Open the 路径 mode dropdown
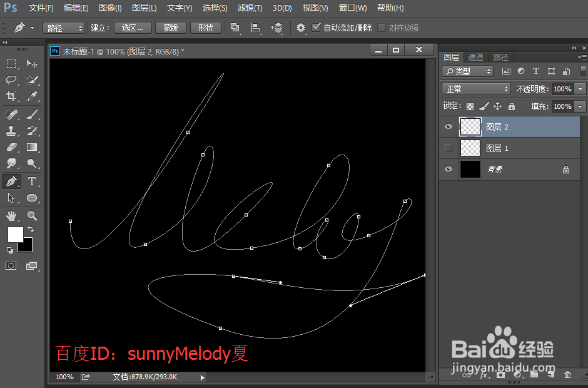 (x=64, y=28)
